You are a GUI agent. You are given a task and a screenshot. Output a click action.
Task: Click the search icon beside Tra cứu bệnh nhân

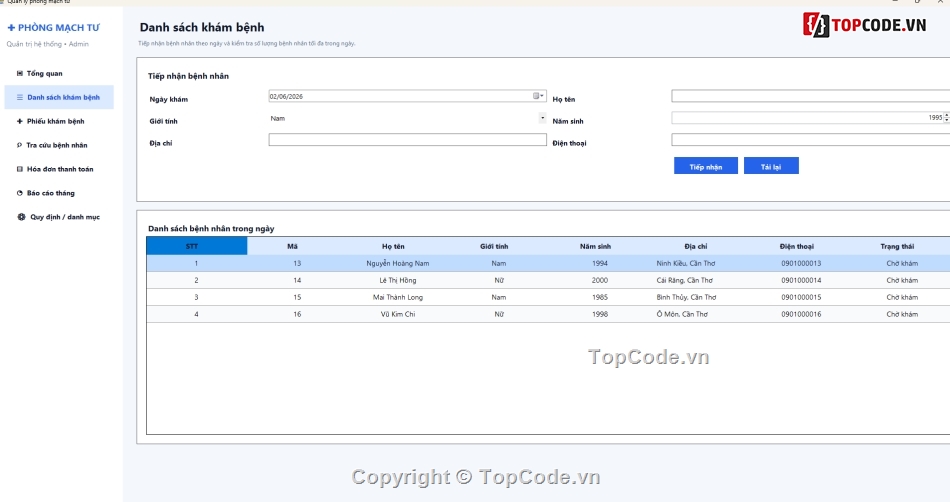[19, 145]
